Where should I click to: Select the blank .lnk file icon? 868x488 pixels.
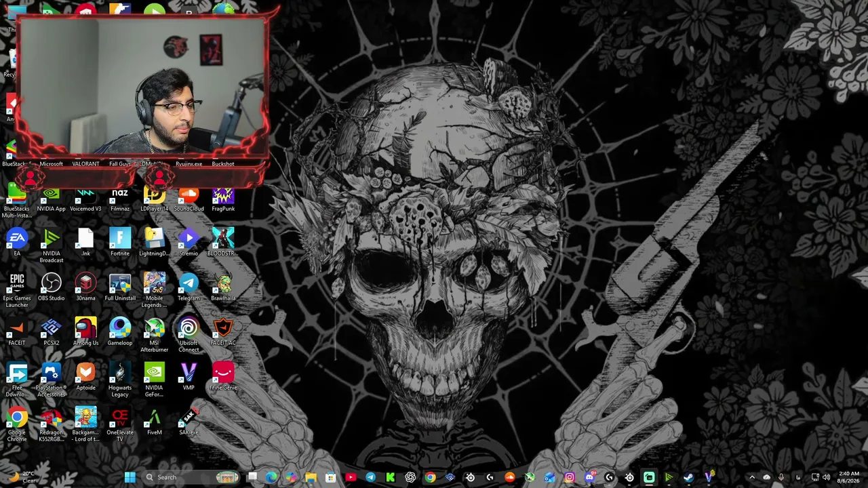[85, 243]
